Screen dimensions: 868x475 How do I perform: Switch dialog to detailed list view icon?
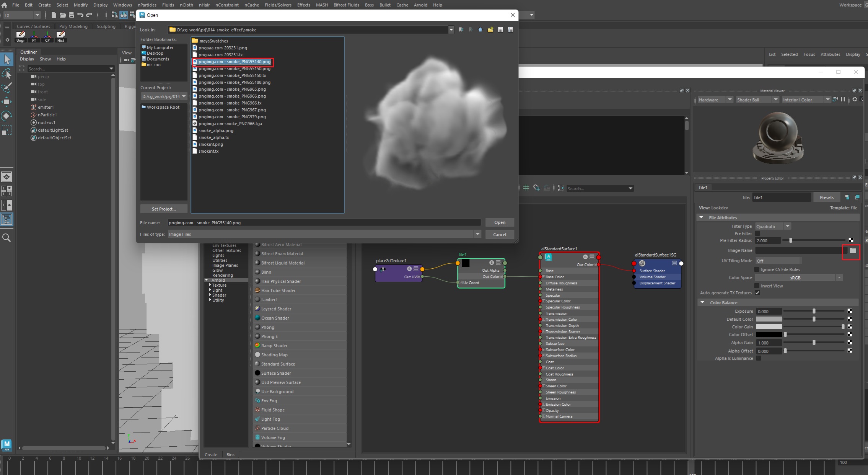510,30
